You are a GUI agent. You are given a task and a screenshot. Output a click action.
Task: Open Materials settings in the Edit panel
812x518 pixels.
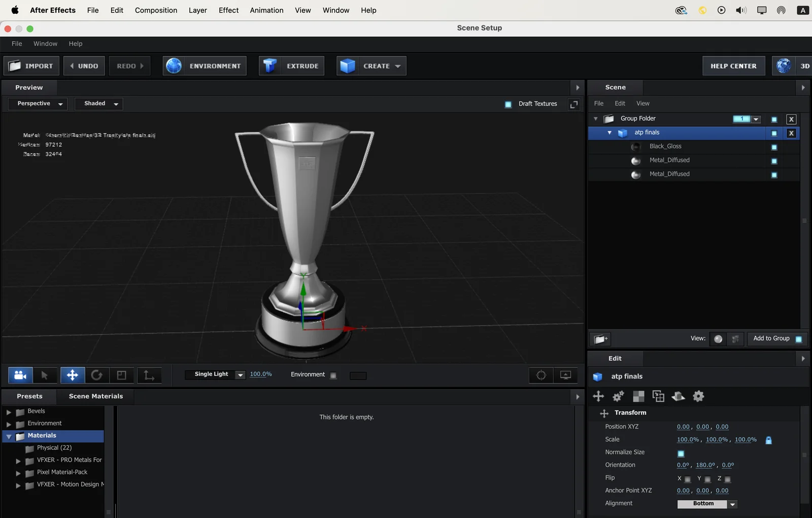(x=638, y=396)
